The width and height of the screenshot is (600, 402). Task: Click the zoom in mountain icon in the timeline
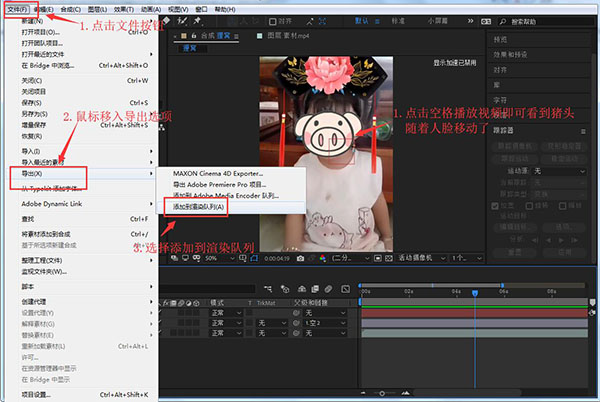(x=406, y=393)
